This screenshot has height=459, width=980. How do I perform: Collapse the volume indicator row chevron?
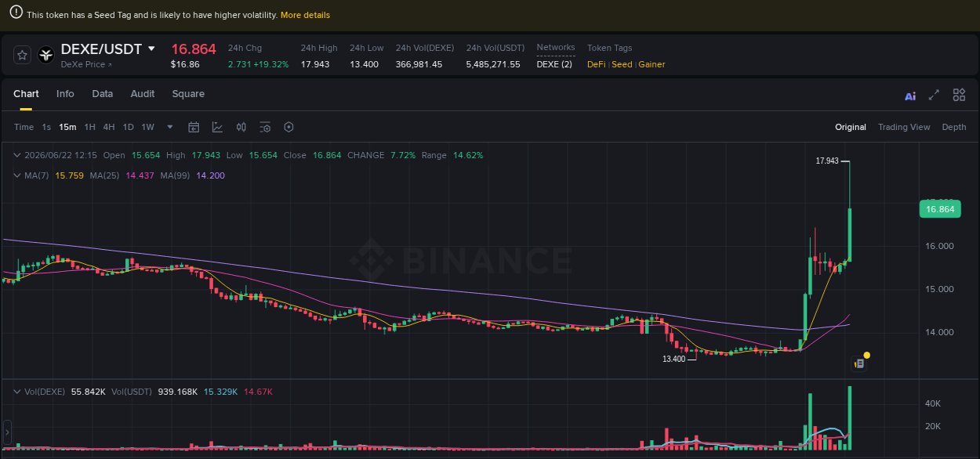[x=18, y=391]
